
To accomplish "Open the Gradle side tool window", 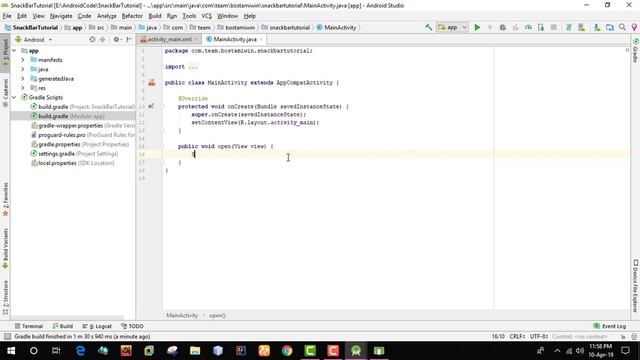I will tap(636, 50).
